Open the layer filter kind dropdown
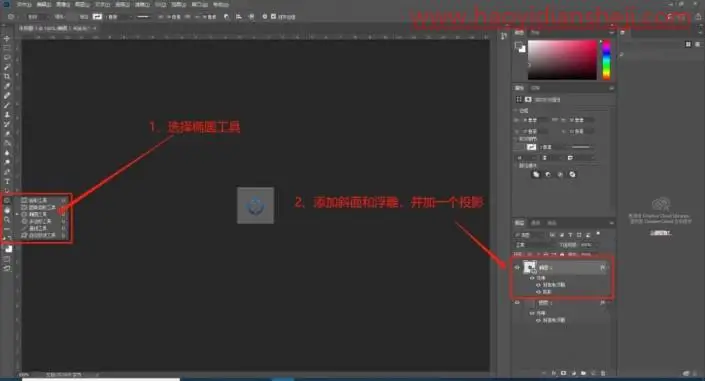Viewport: 705px width, 381px height. pyautogui.click(x=530, y=235)
